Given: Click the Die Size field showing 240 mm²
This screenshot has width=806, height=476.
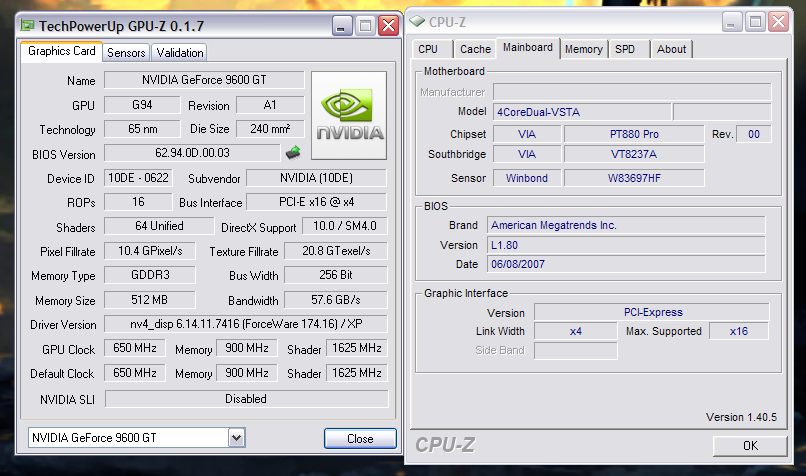Looking at the screenshot, I should 270,129.
